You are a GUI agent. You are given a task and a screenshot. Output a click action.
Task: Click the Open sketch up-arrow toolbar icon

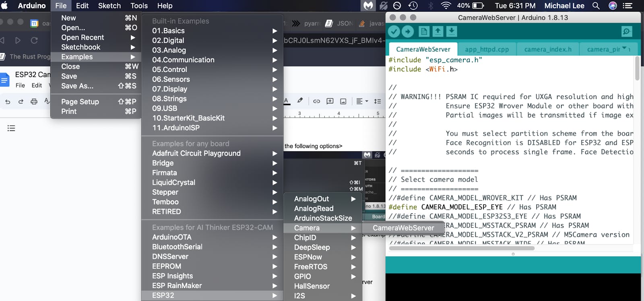pos(438,31)
